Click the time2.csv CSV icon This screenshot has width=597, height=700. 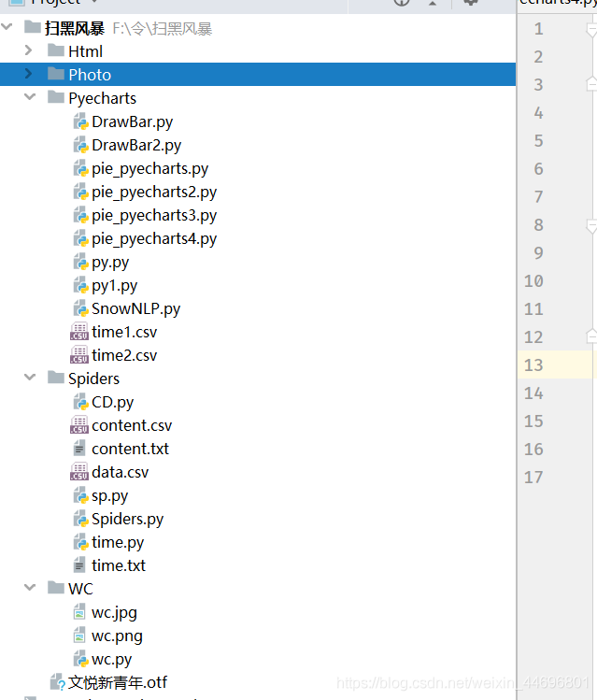click(79, 355)
